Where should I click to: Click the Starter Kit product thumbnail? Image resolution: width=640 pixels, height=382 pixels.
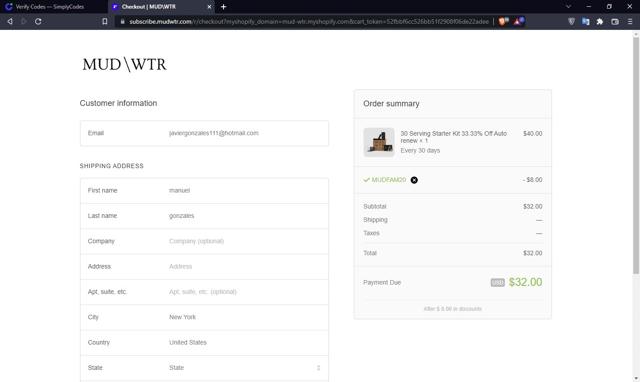click(x=379, y=142)
